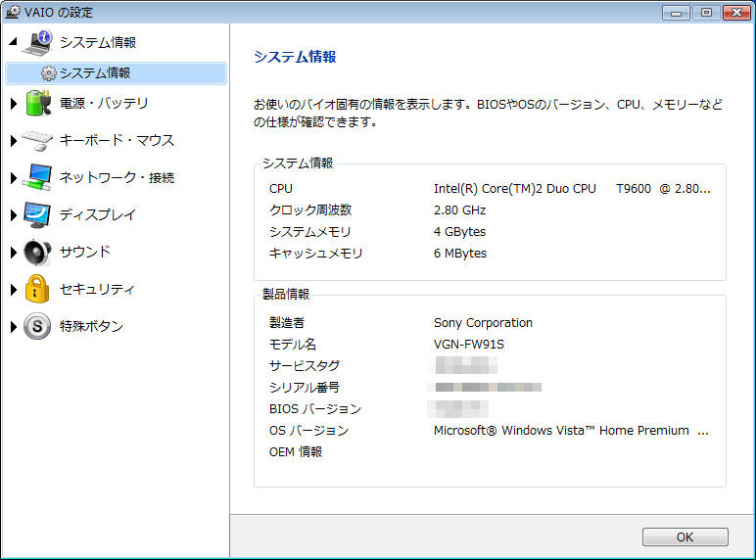Image resolution: width=756 pixels, height=560 pixels.
Task: Click the network connection icon
Action: (x=37, y=177)
